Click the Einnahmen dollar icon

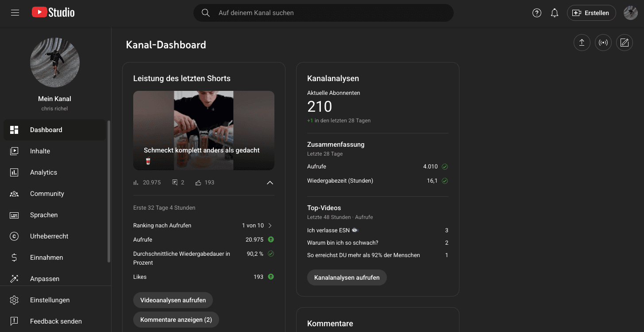[14, 258]
